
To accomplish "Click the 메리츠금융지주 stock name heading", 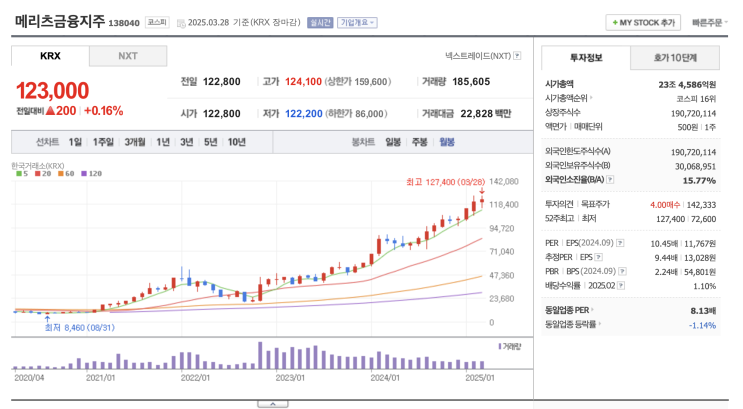I will 60,22.
